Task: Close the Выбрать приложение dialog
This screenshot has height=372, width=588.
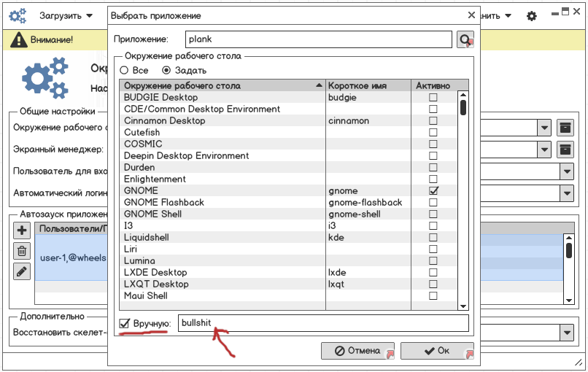Action: pyautogui.click(x=471, y=15)
